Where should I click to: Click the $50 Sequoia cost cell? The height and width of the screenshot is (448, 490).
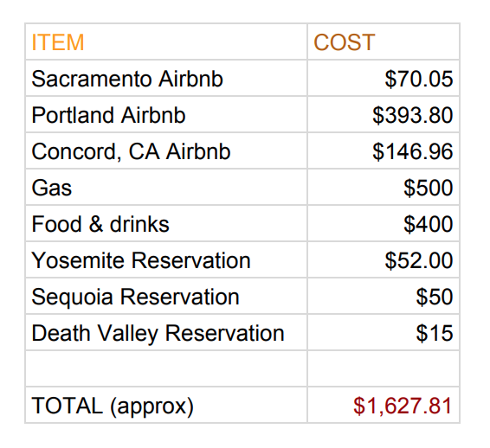[384, 296]
